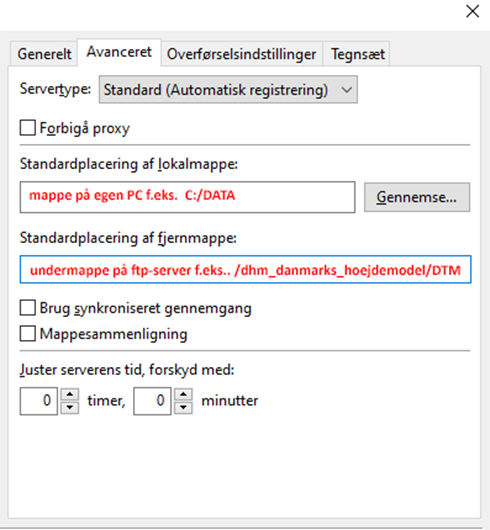
Task: Focus the lokalmappe path field
Action: pos(188,197)
